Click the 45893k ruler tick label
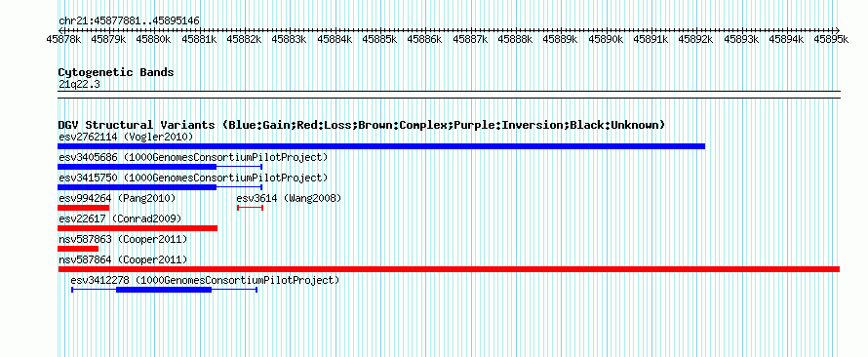The image size is (868, 357). 742,39
